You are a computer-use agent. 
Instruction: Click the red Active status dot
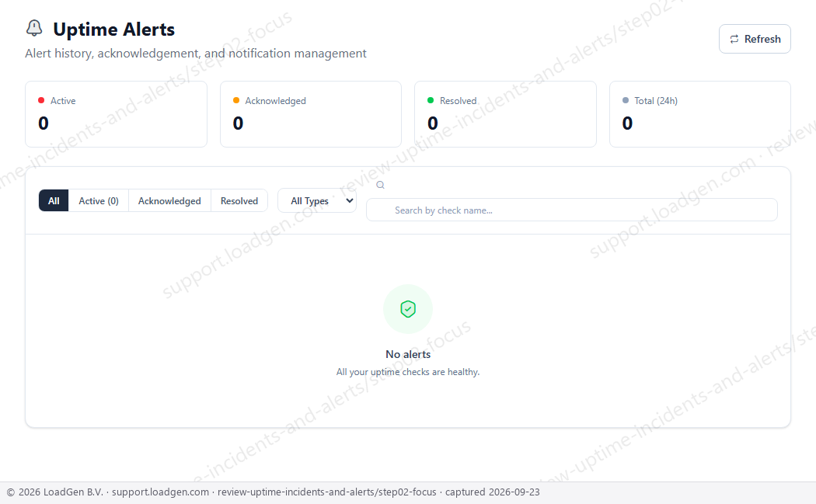pos(41,100)
